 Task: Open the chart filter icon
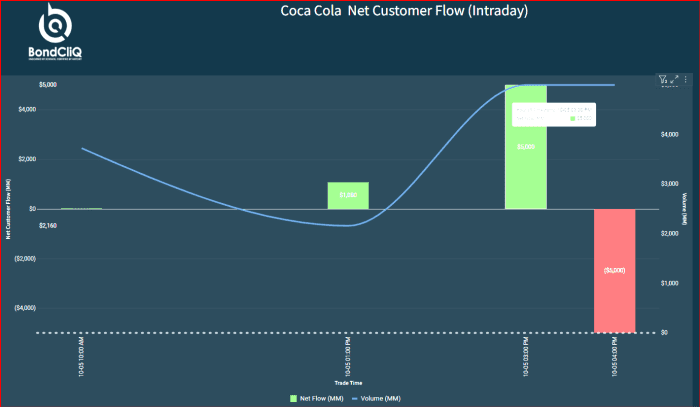(663, 79)
